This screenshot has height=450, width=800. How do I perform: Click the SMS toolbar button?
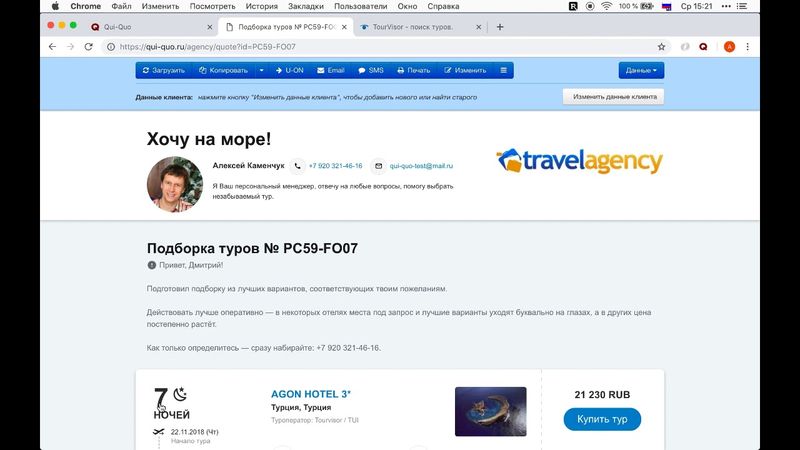tap(371, 70)
